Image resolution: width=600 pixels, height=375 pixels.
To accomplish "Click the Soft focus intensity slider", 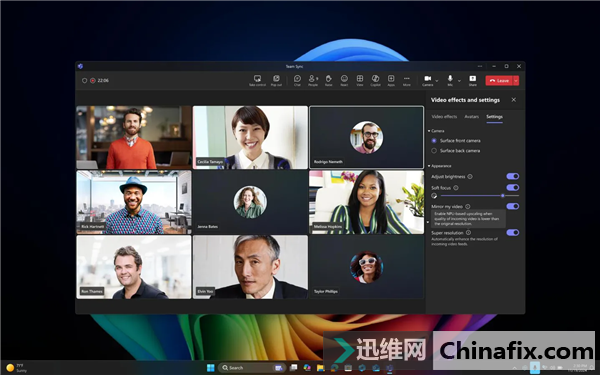I will (479, 196).
